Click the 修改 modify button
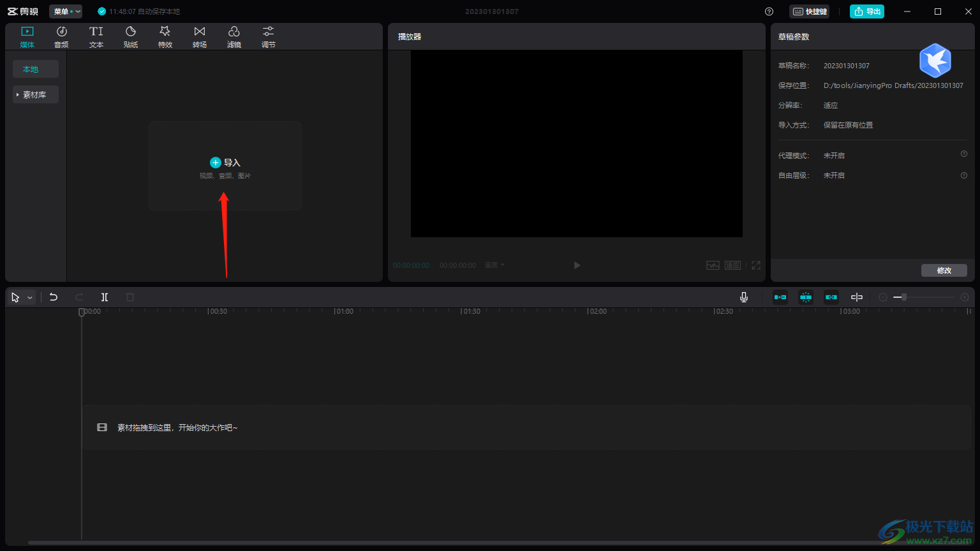The width and height of the screenshot is (980, 551). pos(944,270)
